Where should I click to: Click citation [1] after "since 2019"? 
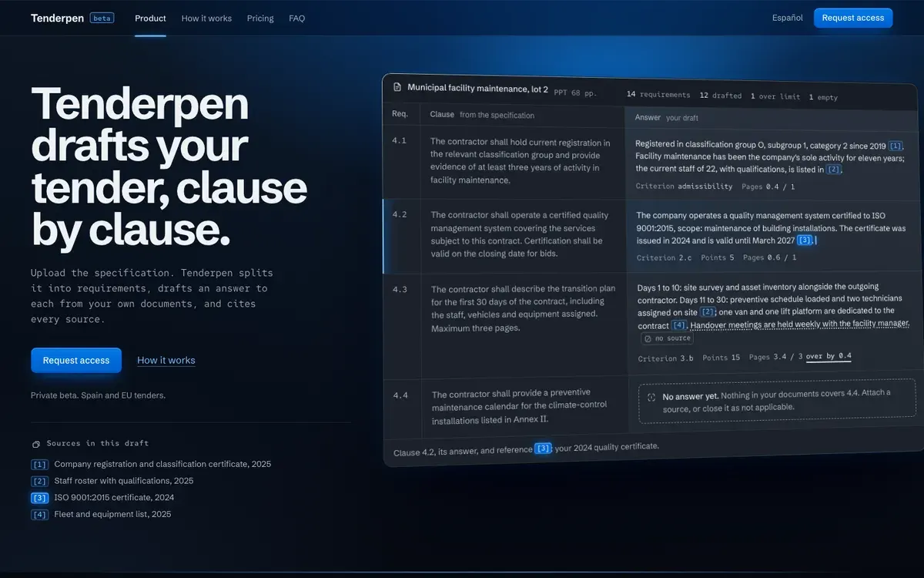click(x=896, y=146)
